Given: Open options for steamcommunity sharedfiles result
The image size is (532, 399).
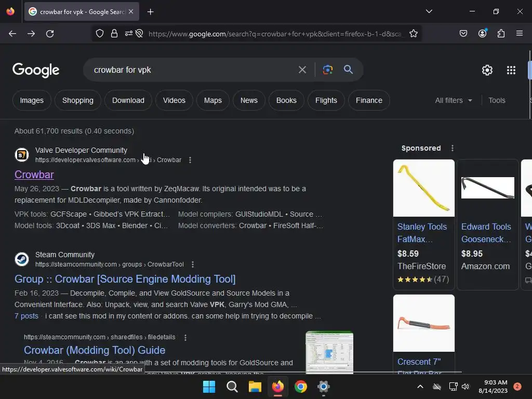Looking at the screenshot, I should coord(185,337).
